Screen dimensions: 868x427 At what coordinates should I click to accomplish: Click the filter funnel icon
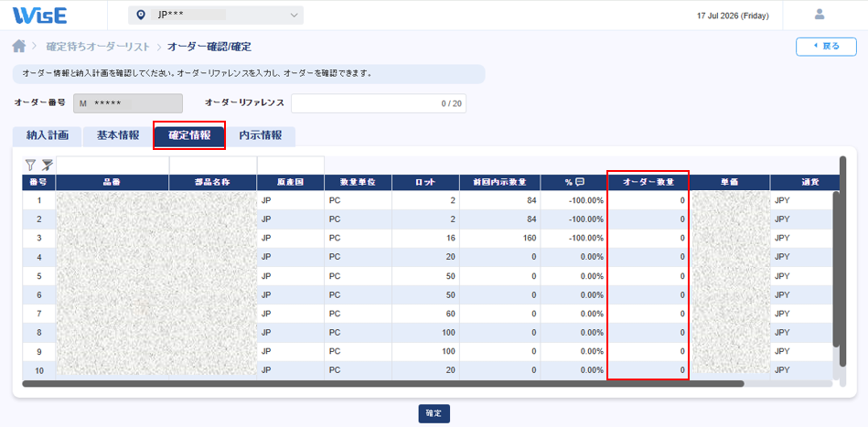point(30,165)
